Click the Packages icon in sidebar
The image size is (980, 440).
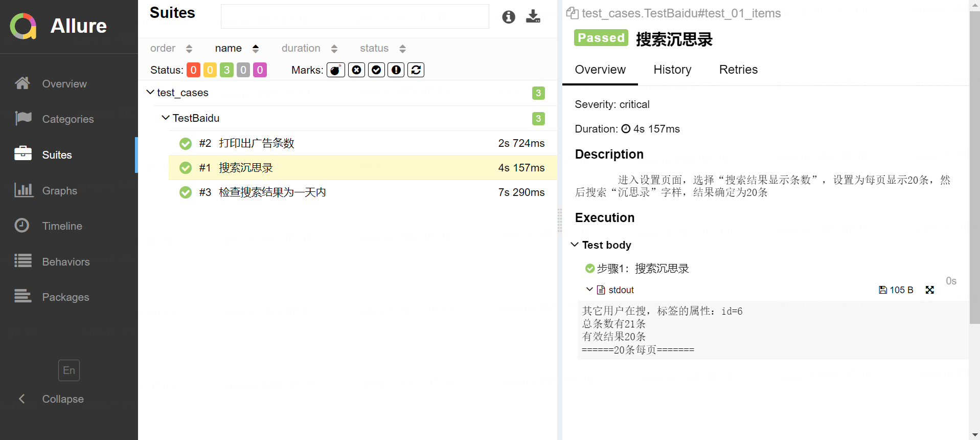(22, 296)
